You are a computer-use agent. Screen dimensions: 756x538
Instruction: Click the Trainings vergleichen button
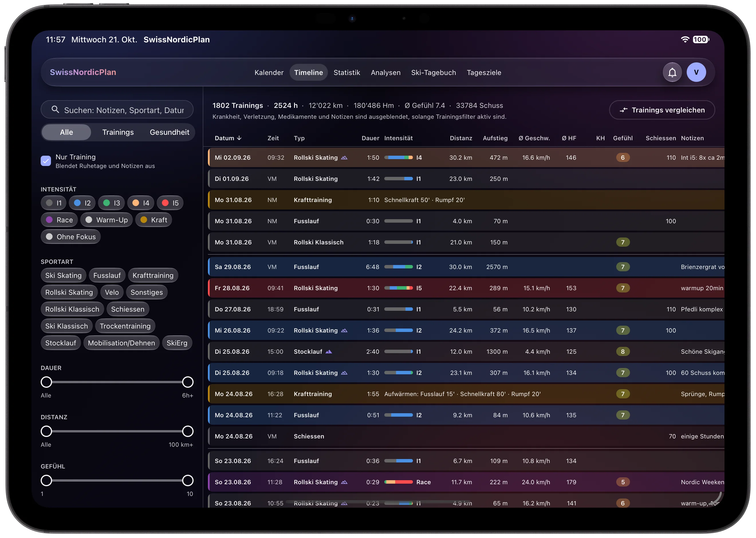661,110
